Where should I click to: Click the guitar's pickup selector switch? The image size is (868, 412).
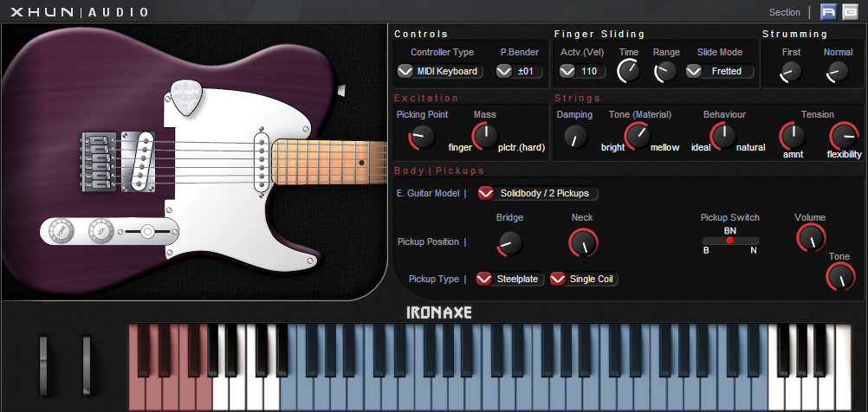[147, 232]
